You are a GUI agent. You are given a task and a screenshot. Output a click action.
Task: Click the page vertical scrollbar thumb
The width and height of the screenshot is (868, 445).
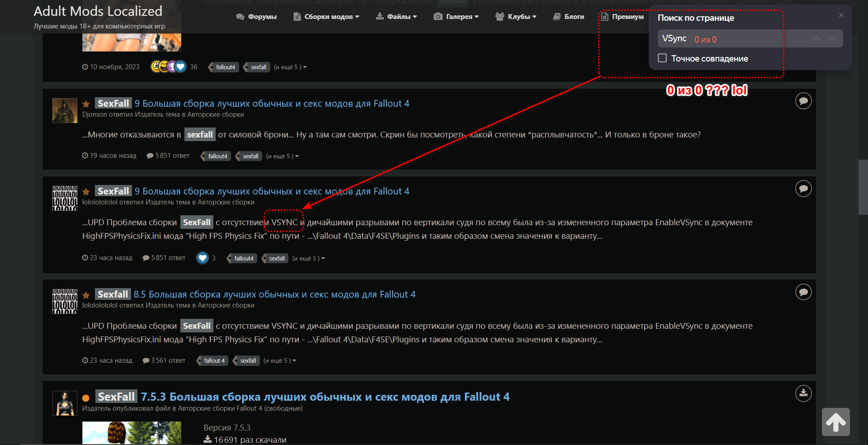(863, 187)
